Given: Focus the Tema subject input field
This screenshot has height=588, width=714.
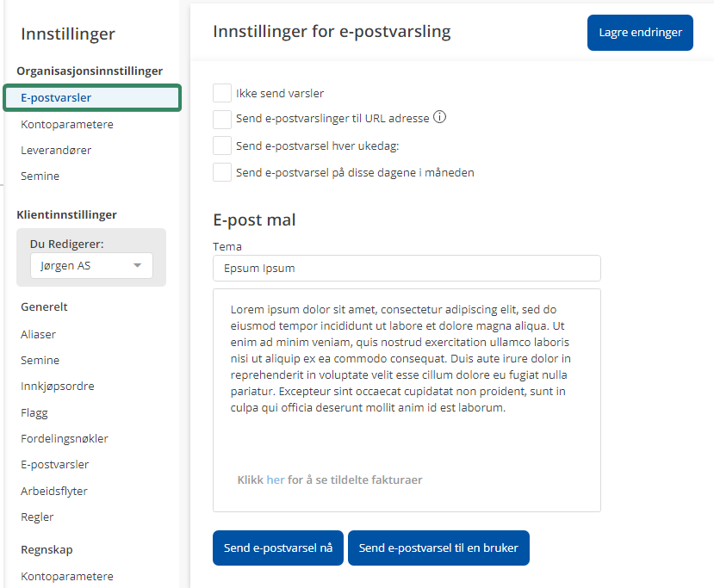Looking at the screenshot, I should [x=407, y=269].
